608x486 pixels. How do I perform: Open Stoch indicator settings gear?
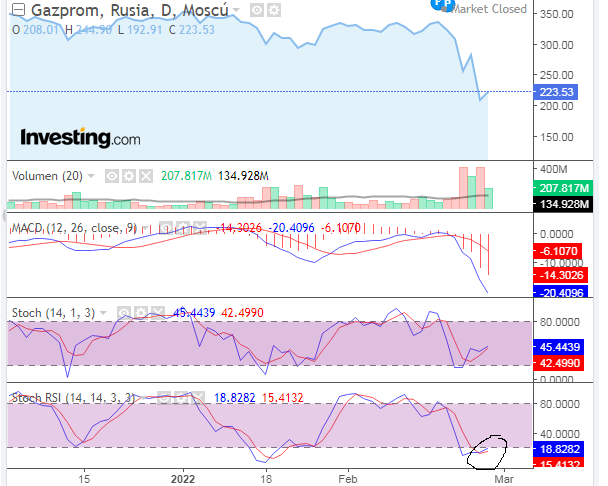pos(141,313)
